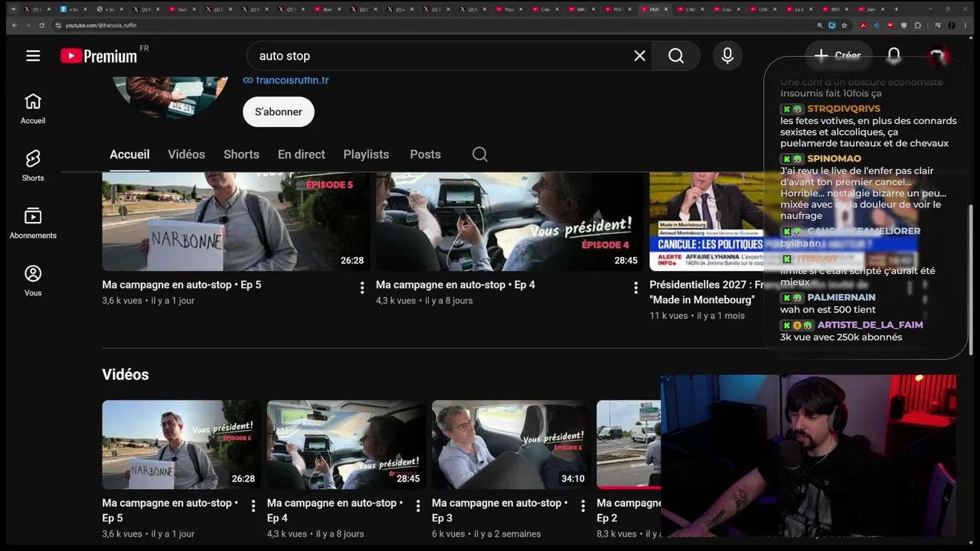
Task: Open options for Vidéos row Ep 5
Action: pyautogui.click(x=253, y=506)
